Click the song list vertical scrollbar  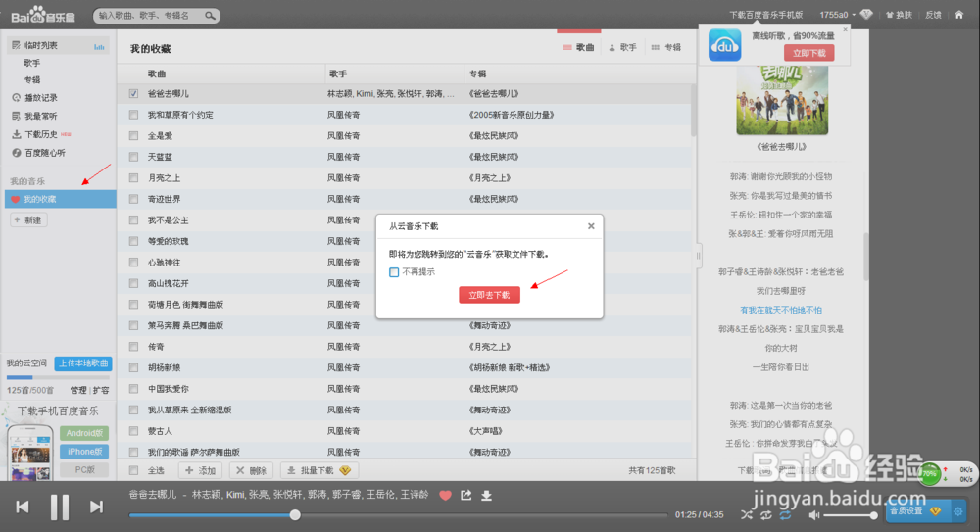point(693,111)
